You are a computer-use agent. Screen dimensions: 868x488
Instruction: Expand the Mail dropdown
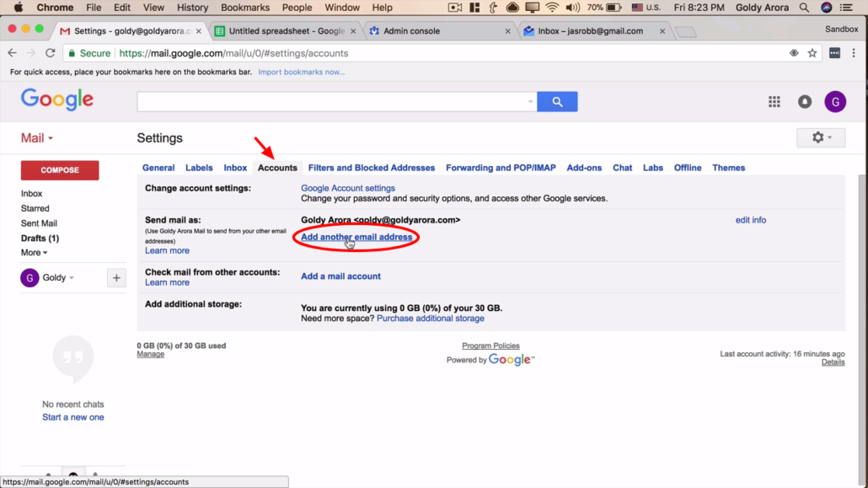pyautogui.click(x=37, y=138)
